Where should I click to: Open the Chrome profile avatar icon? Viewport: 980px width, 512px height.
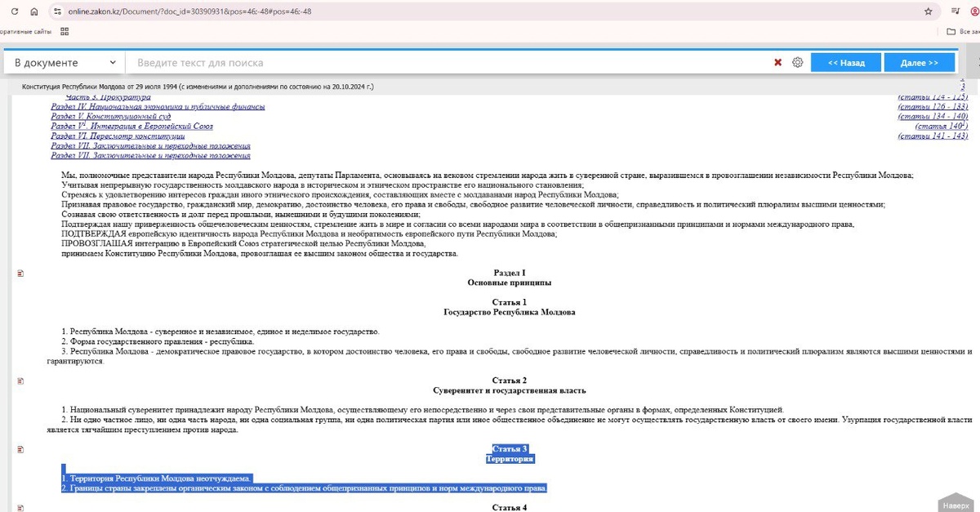click(976, 12)
